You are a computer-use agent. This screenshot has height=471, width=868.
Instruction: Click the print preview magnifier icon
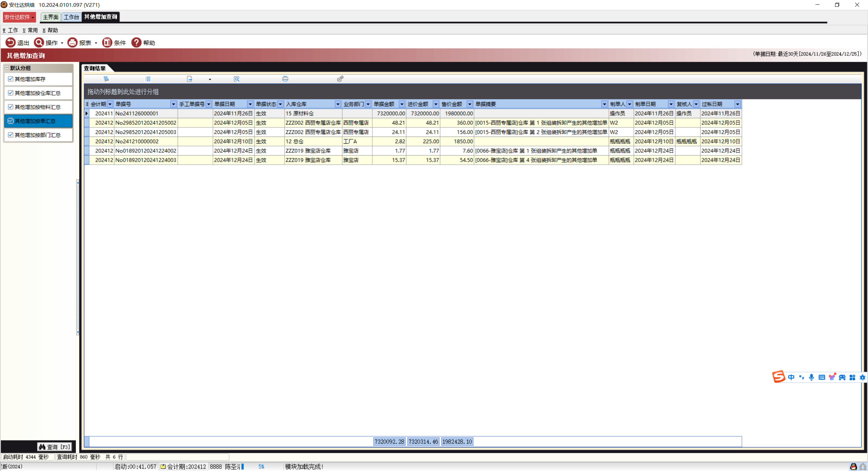(x=237, y=79)
